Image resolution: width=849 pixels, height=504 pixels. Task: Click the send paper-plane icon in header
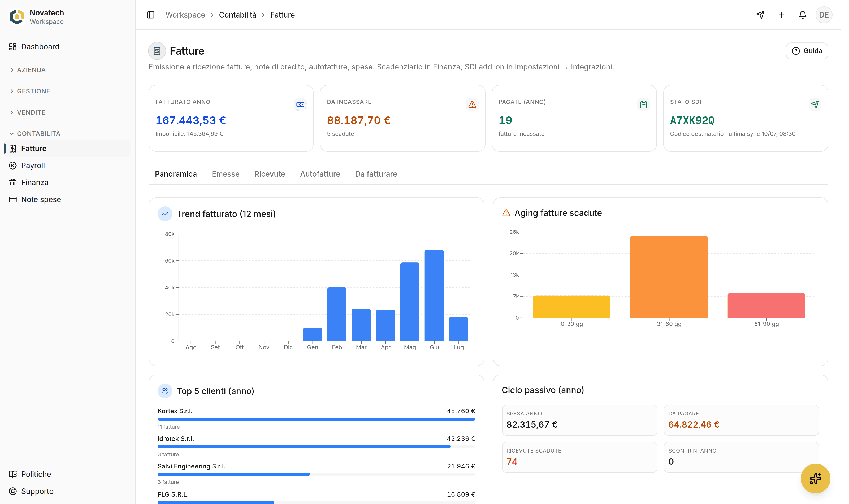(760, 15)
